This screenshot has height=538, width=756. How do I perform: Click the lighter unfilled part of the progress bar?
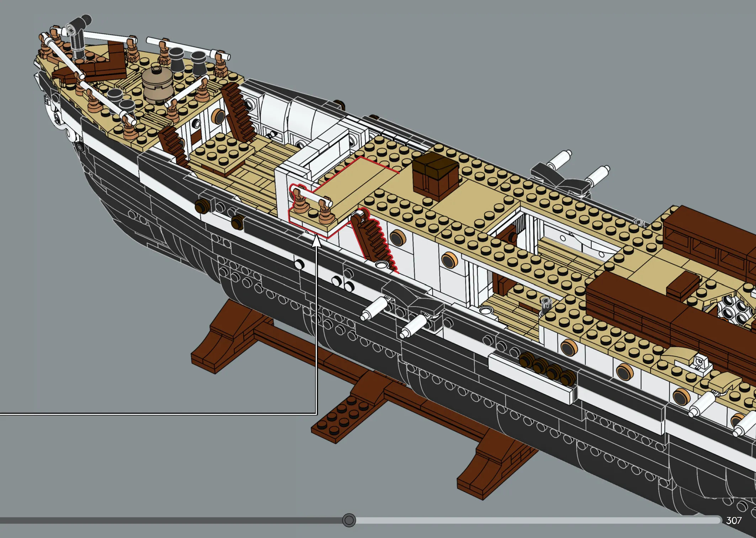click(538, 520)
